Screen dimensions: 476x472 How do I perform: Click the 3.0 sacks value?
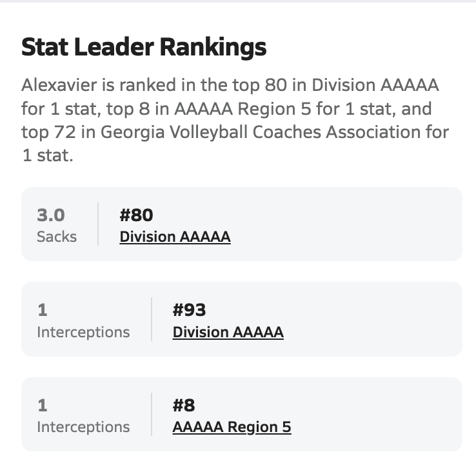click(x=51, y=215)
